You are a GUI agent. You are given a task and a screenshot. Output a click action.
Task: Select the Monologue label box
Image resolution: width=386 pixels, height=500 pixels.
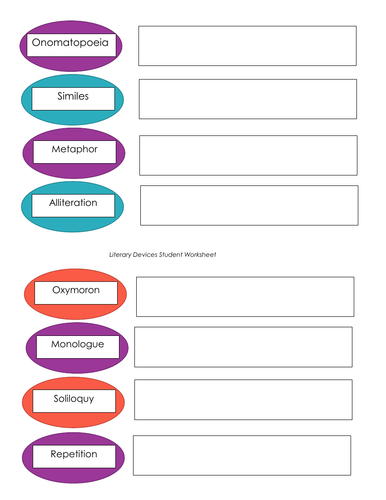coord(78,347)
